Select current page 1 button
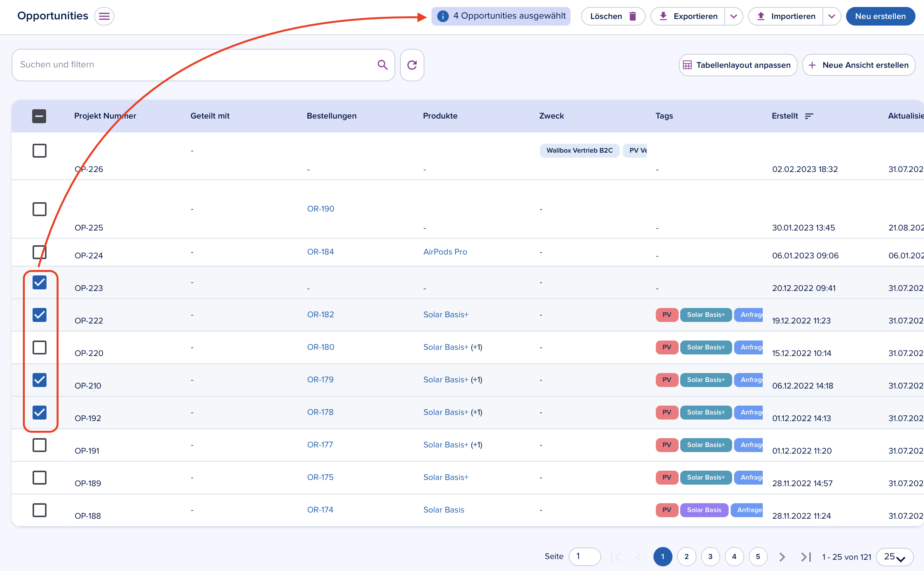This screenshot has width=924, height=571. 663,557
